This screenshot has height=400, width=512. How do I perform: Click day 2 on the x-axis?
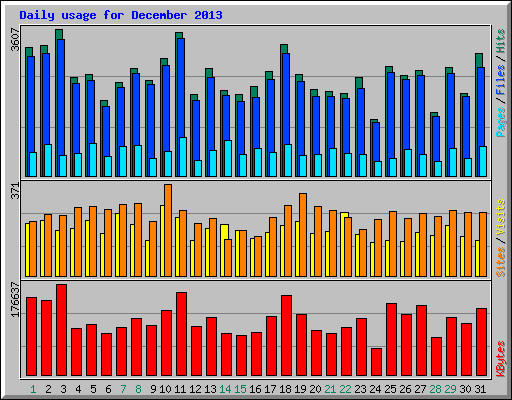coord(48,389)
